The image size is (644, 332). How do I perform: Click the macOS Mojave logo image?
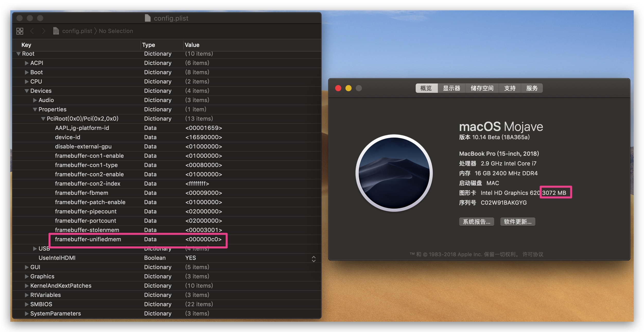point(394,173)
